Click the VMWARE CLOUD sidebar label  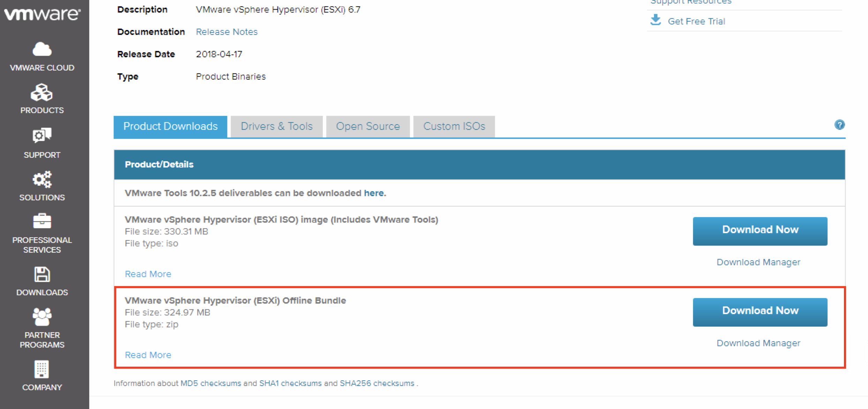tap(42, 68)
